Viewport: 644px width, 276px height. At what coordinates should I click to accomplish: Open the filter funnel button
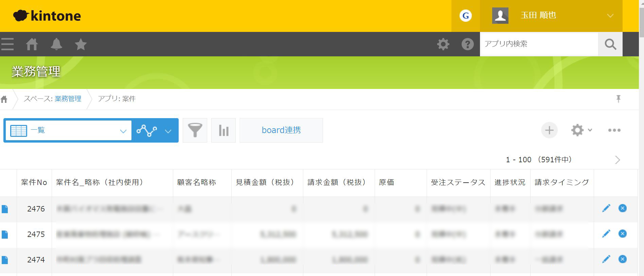195,130
